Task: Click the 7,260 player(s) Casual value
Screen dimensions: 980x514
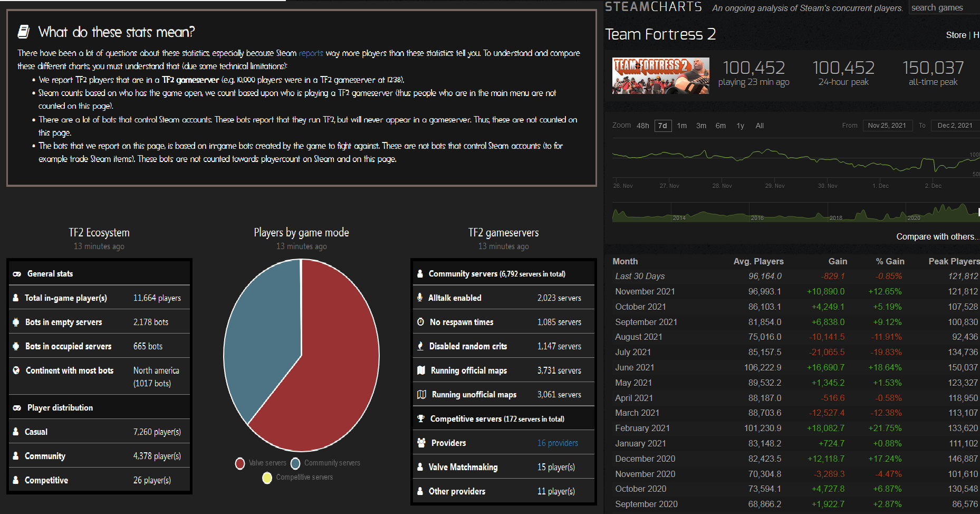Action: (x=157, y=432)
